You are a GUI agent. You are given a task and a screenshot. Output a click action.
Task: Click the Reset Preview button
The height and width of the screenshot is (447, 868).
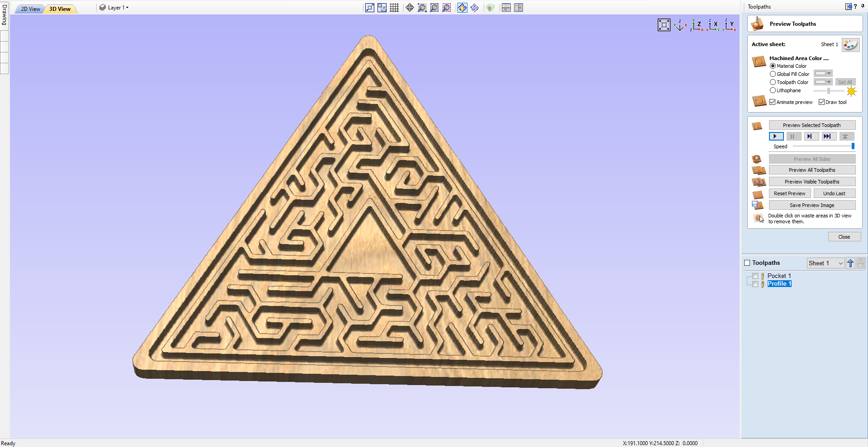pyautogui.click(x=789, y=193)
